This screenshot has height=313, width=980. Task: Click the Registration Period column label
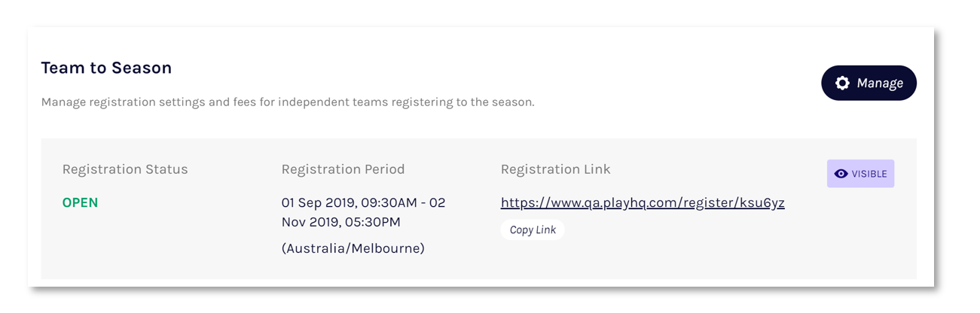(x=343, y=169)
